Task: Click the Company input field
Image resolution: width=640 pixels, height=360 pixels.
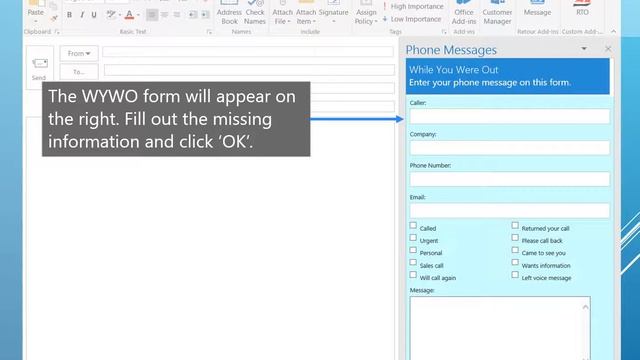Action: point(510,148)
